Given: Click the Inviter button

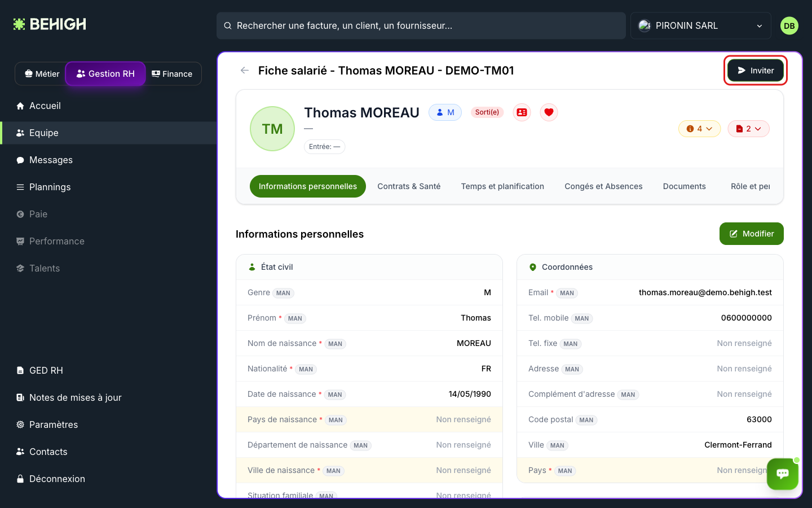Looking at the screenshot, I should click(756, 71).
